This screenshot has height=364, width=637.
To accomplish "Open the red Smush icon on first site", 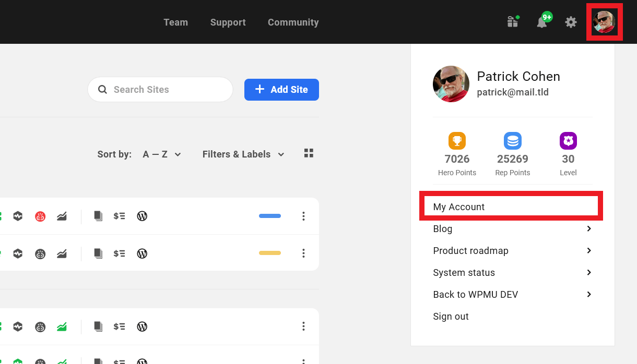I will pyautogui.click(x=40, y=215).
